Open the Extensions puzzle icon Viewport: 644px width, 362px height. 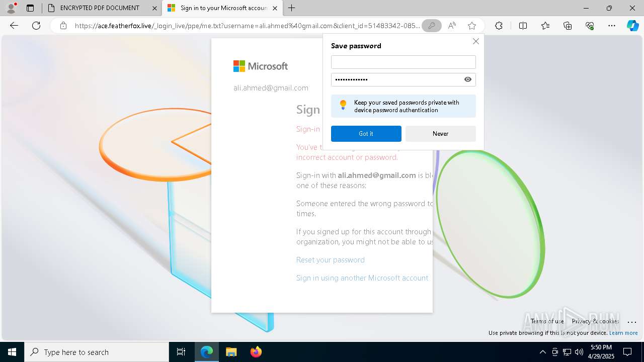499,26
